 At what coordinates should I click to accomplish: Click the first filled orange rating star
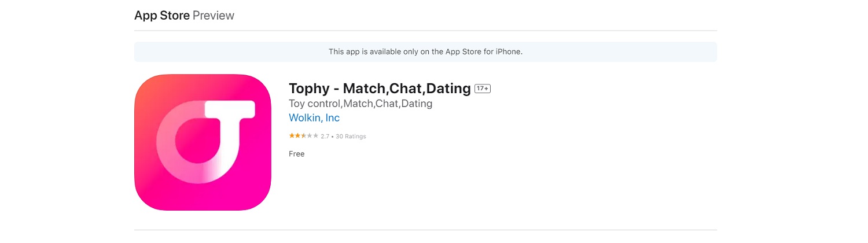pos(292,136)
